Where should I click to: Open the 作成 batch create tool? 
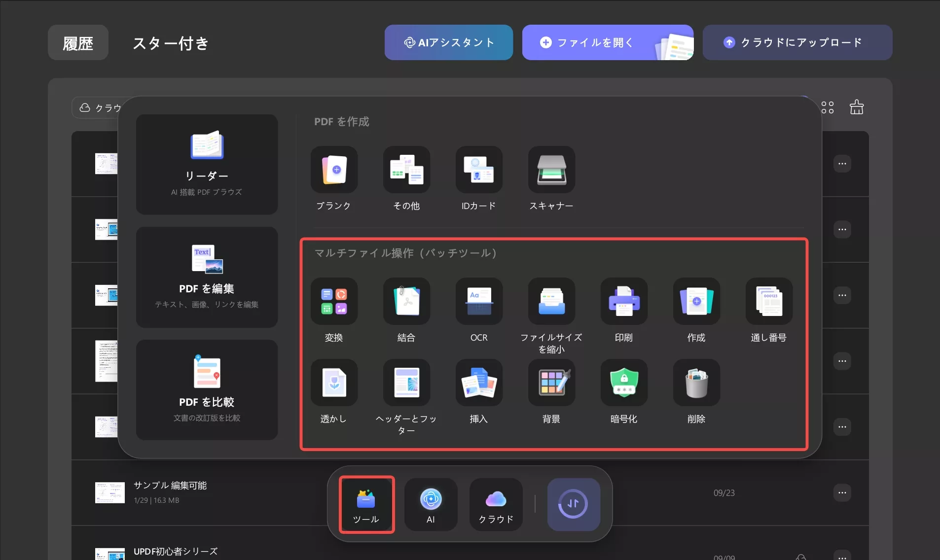point(696,301)
